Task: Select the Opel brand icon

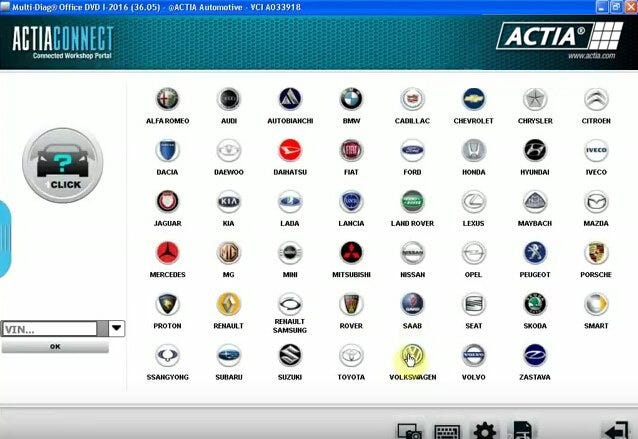Action: (x=474, y=253)
